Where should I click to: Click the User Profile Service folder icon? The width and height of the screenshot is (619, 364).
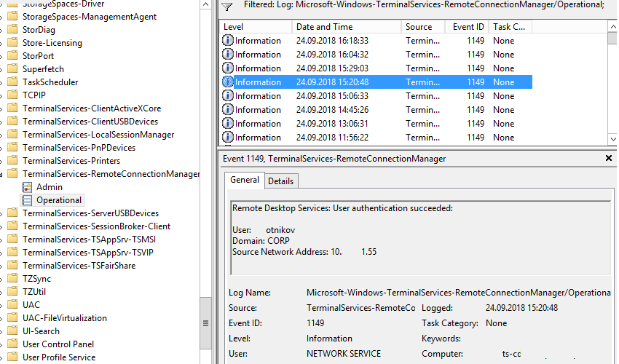12,357
